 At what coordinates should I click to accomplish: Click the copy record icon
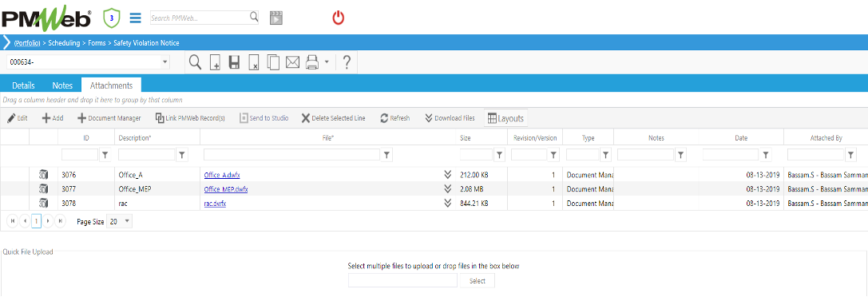pos(273,62)
